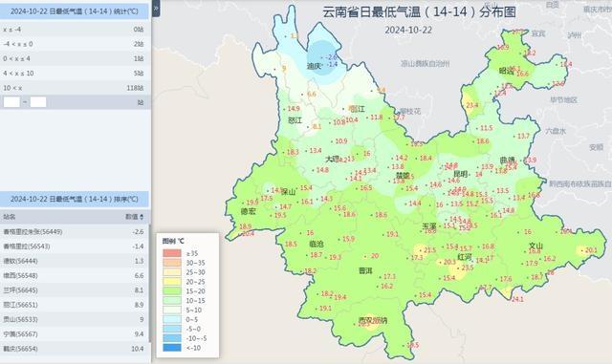Screen dimensions: 612x364
Task: Click the <-10 legend color swatch
Action: 172,347
